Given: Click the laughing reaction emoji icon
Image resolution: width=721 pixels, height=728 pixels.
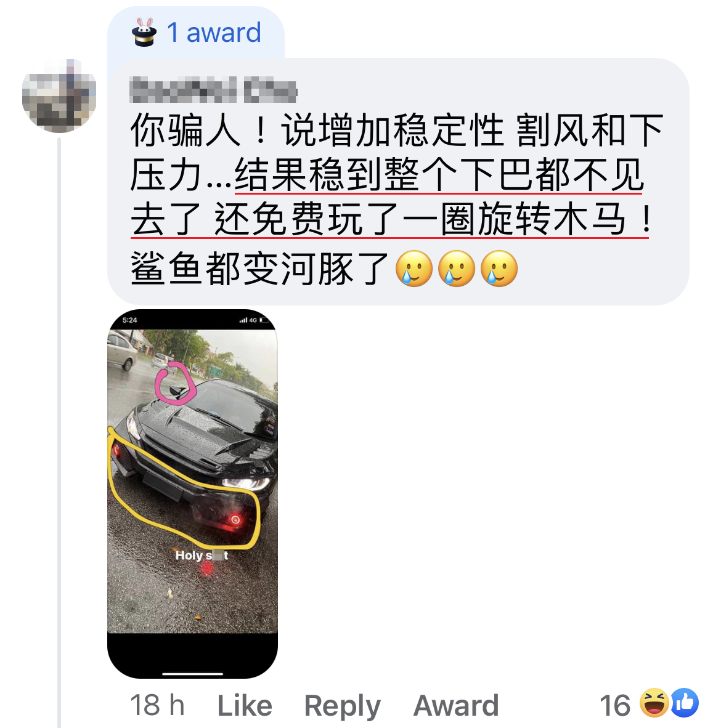Looking at the screenshot, I should [654, 703].
